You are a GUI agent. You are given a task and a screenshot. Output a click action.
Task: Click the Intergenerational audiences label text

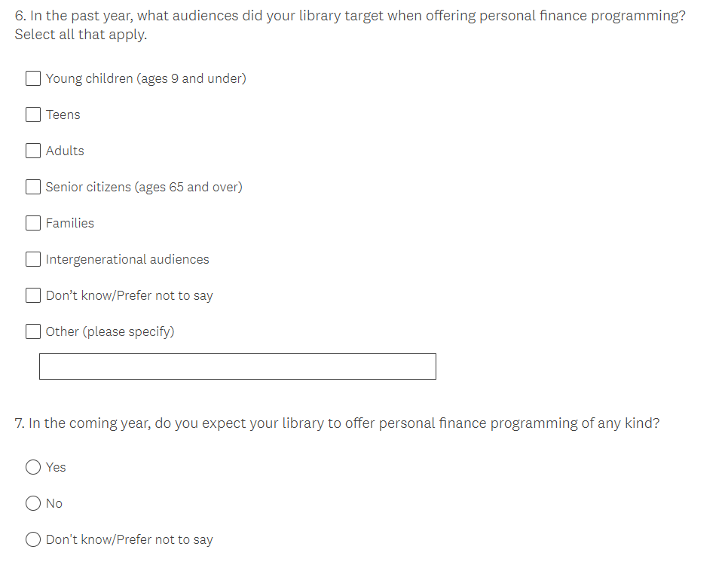127,259
